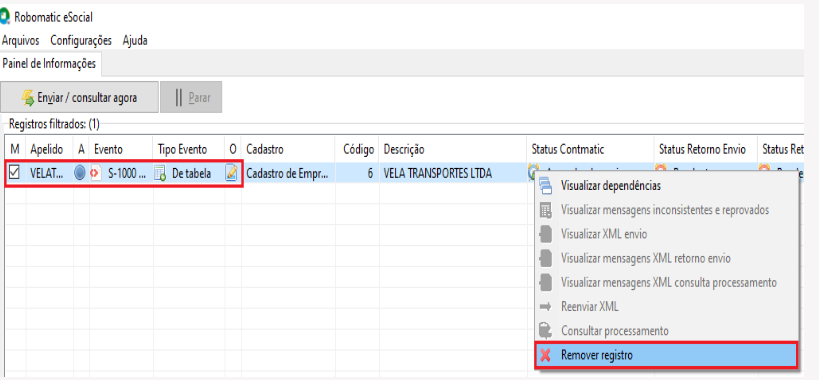Uncheck the VELAT row checkbox in column M

pos(15,173)
